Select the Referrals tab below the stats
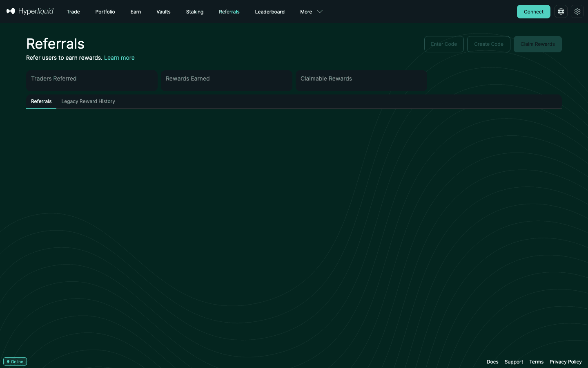This screenshot has width=588, height=368. tap(41, 101)
